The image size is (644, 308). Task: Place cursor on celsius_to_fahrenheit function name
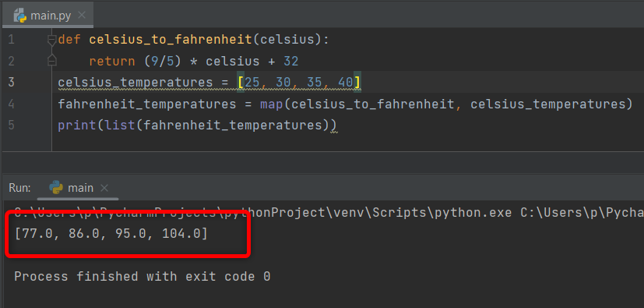coord(170,40)
